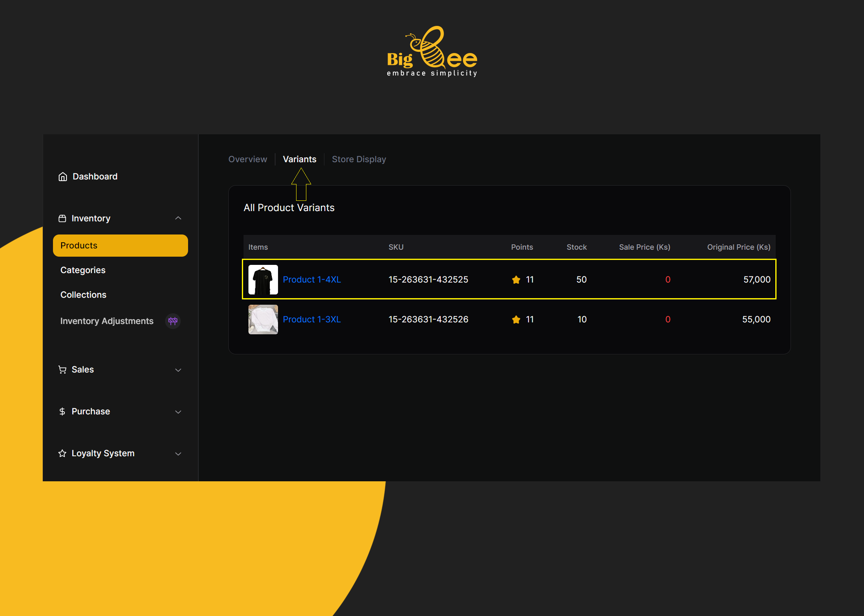
Task: Expand the Purchase section chevron
Action: point(178,412)
